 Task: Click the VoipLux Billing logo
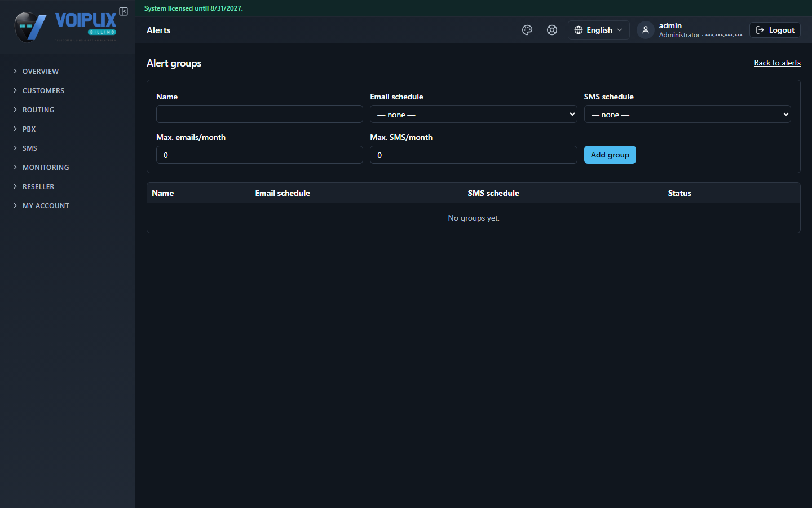tap(65, 27)
